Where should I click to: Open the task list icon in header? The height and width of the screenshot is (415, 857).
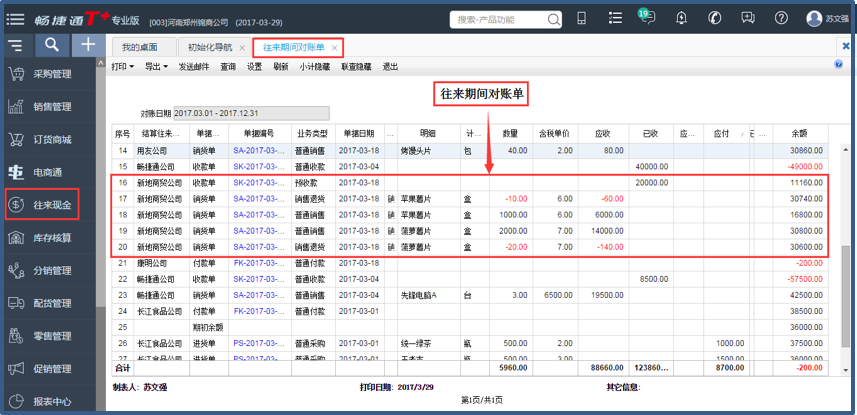[615, 18]
